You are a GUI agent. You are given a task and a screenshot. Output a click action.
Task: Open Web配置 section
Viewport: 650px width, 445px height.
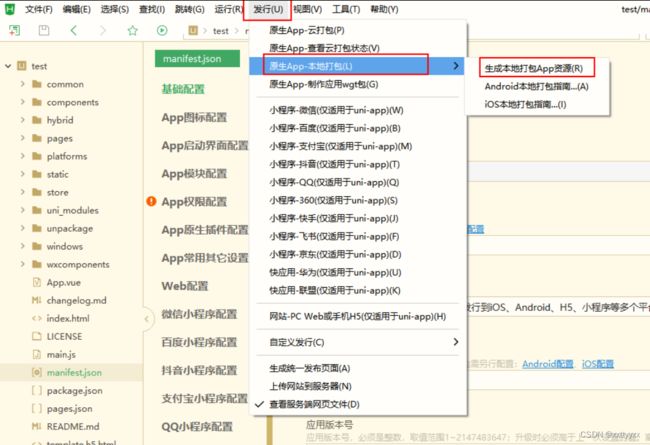[x=185, y=286]
